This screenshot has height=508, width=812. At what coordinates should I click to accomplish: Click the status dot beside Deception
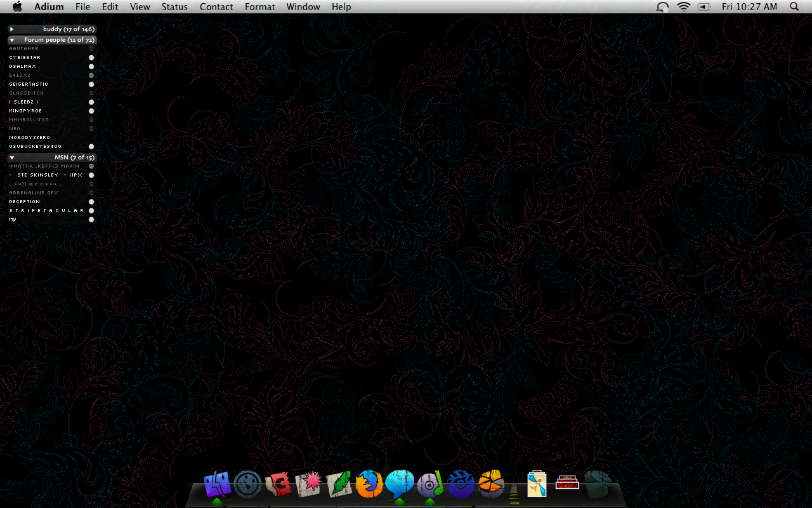tap(91, 202)
